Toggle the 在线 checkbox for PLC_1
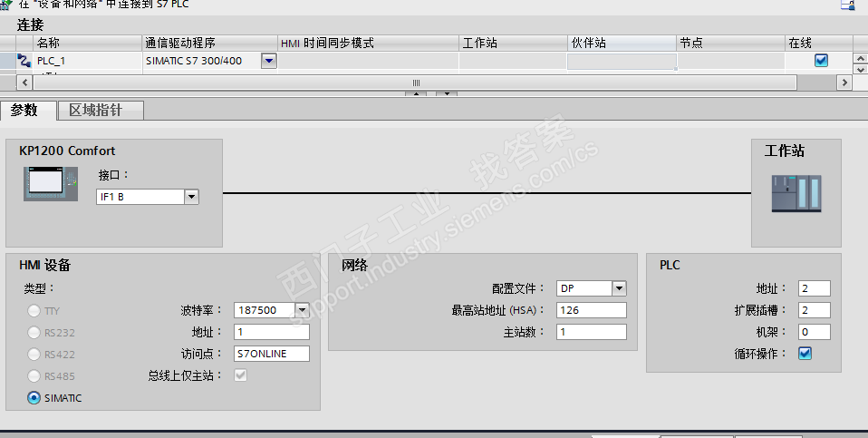The width and height of the screenshot is (868, 438). (821, 61)
